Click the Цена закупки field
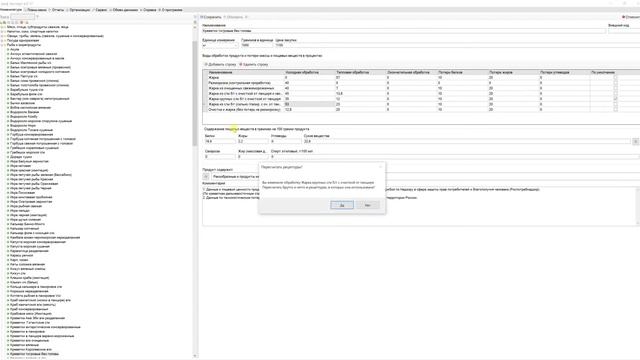This screenshot has width=640, height=360. tap(457, 45)
